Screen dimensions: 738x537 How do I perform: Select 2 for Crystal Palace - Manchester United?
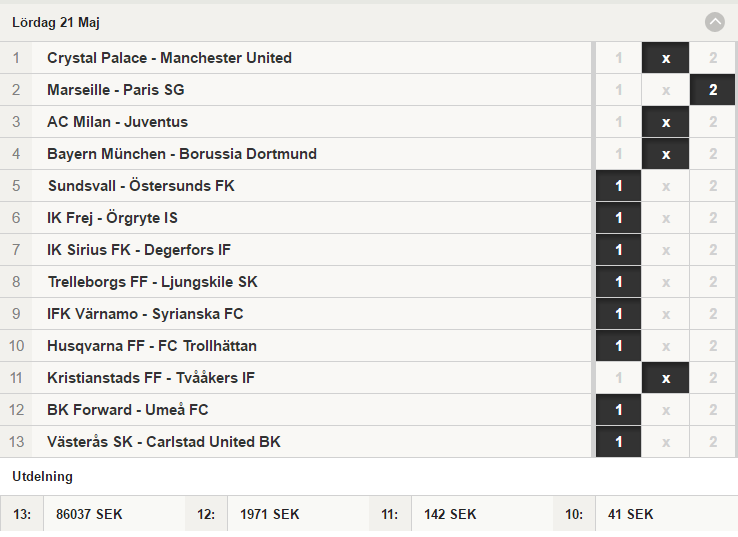713,58
